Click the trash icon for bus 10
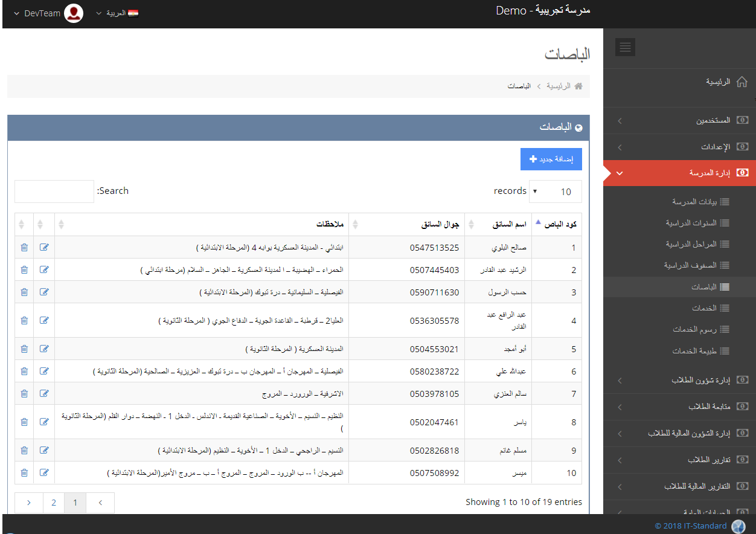The width and height of the screenshot is (756, 534). [24, 472]
